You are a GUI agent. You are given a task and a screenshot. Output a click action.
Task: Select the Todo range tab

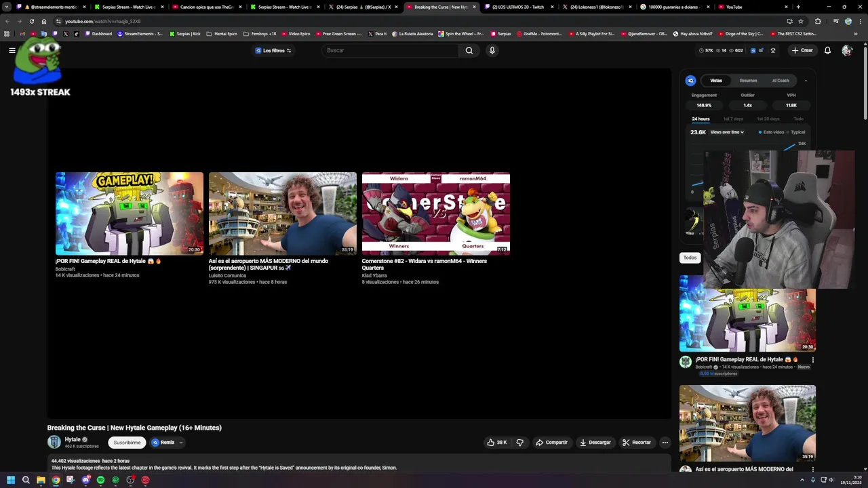[798, 119]
